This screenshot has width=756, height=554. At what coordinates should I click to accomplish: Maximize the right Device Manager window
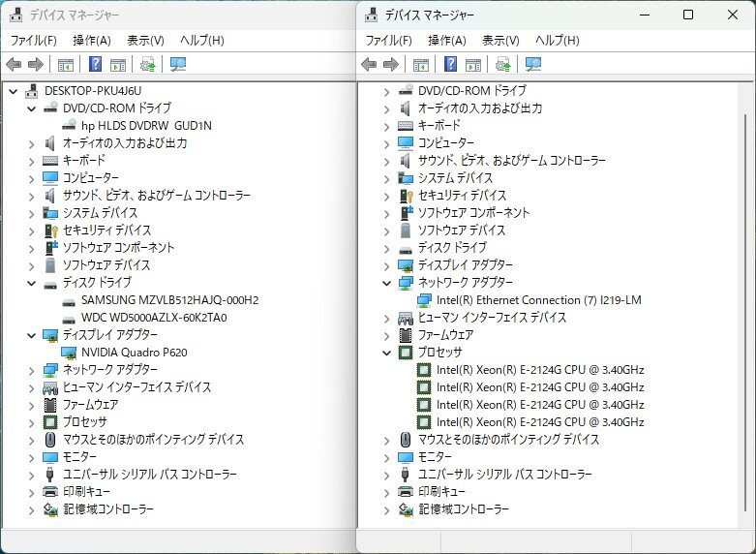(x=688, y=15)
